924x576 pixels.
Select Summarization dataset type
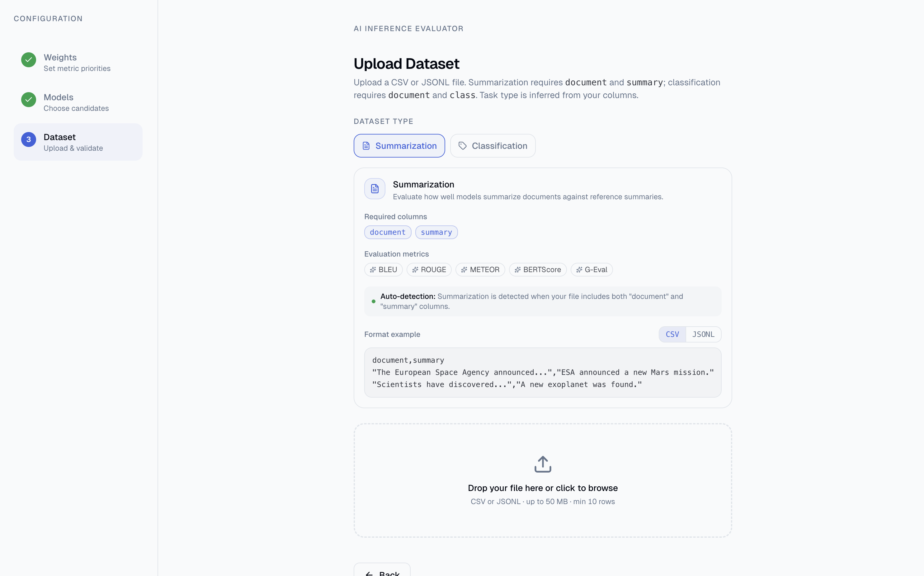[399, 146]
